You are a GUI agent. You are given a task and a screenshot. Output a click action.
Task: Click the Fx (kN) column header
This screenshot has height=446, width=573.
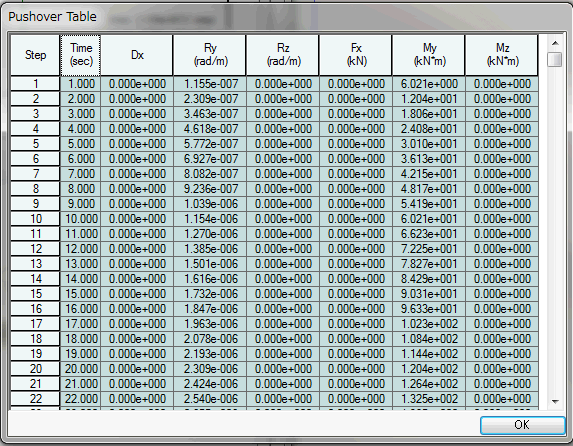click(x=356, y=55)
